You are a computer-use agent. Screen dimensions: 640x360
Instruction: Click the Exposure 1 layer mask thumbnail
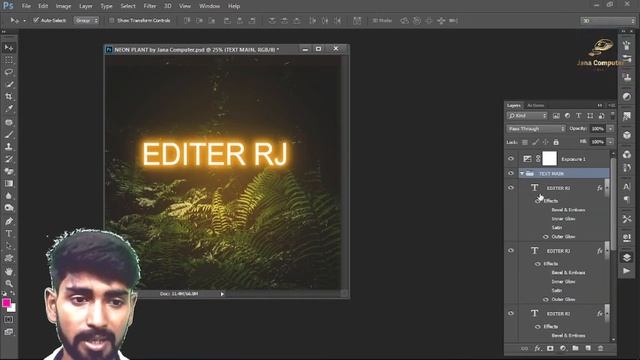click(549, 159)
